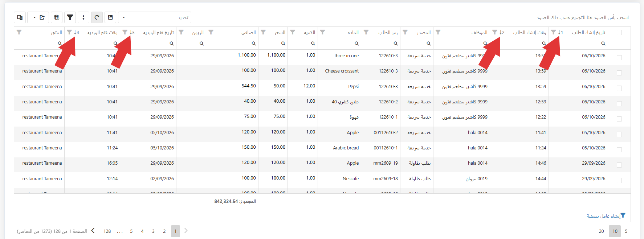Image resolution: width=644 pixels, height=239 pixels.
Task: Open header filter for رمز الطلب column
Action: [366, 32]
